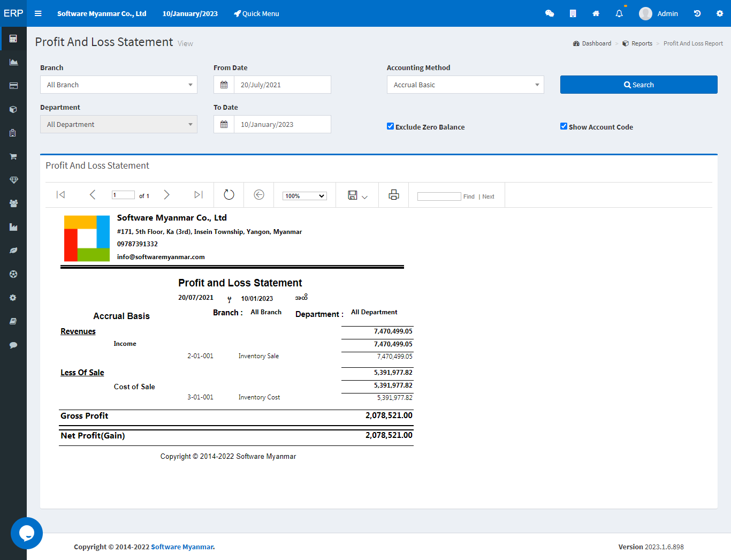This screenshot has height=560, width=731.
Task: Click the To Date input field
Action: [283, 124]
